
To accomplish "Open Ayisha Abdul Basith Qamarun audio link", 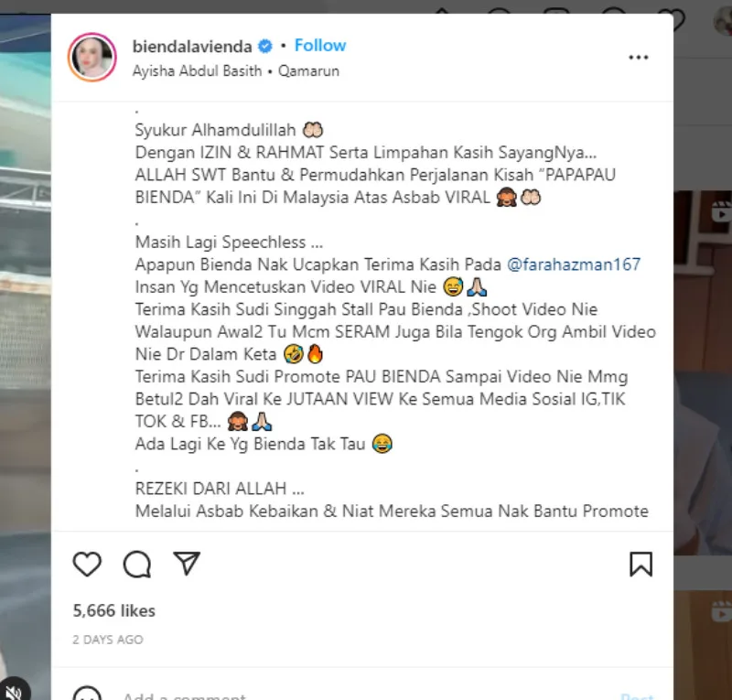I will pyautogui.click(x=236, y=71).
